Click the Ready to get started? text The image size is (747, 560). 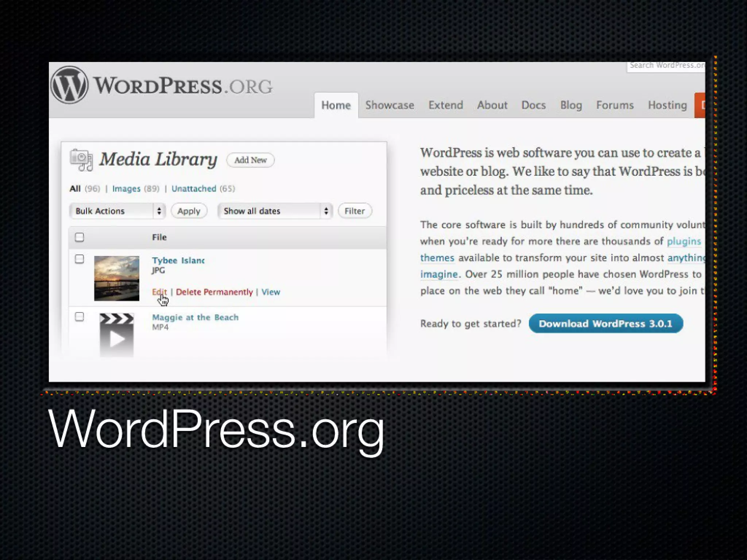click(x=471, y=324)
